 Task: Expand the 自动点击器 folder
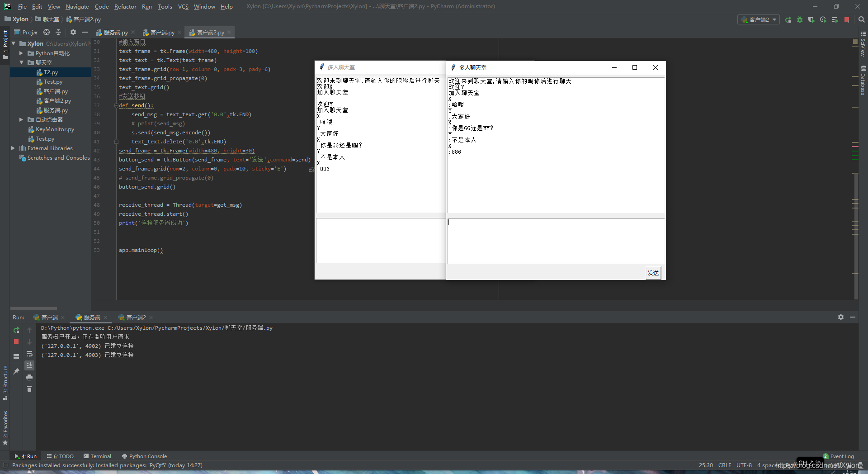(x=20, y=119)
